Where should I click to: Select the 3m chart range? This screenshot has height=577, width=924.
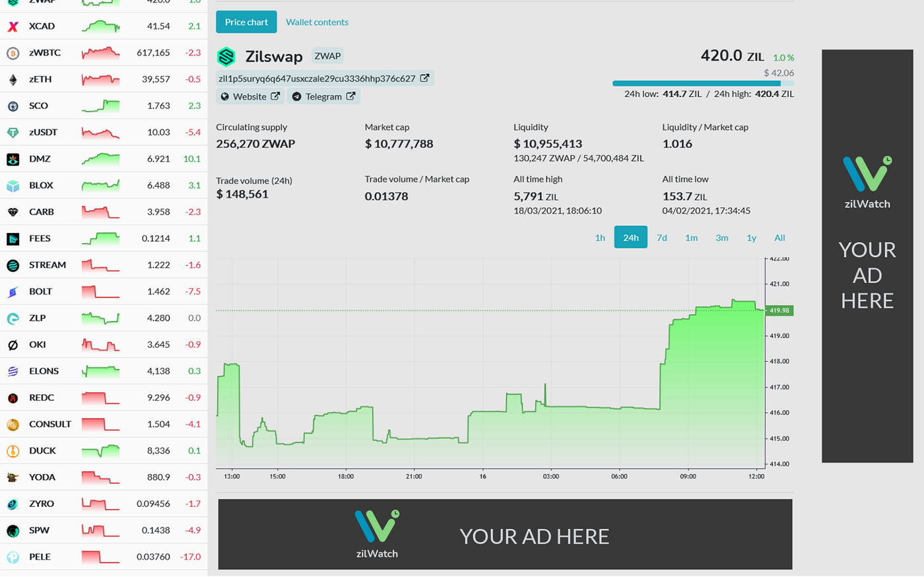722,238
